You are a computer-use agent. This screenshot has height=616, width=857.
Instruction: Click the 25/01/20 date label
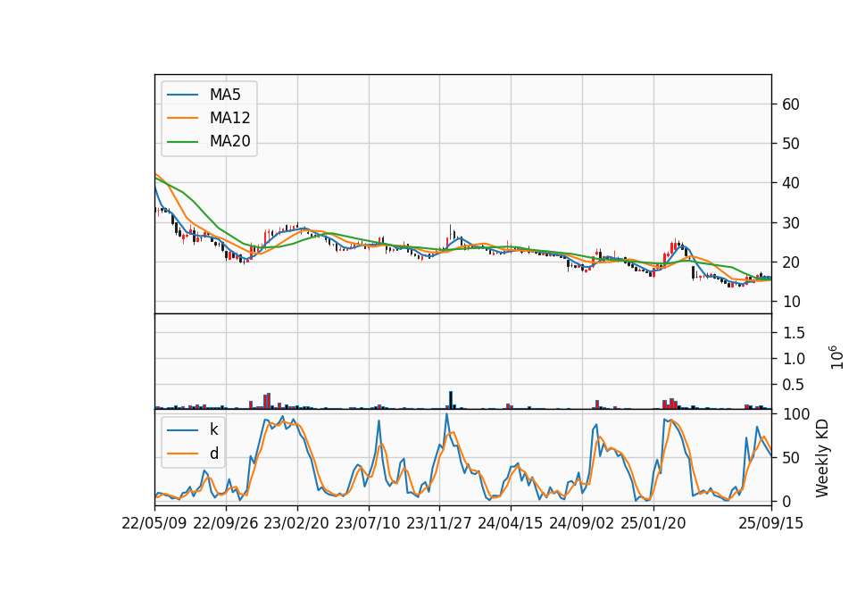653,523
